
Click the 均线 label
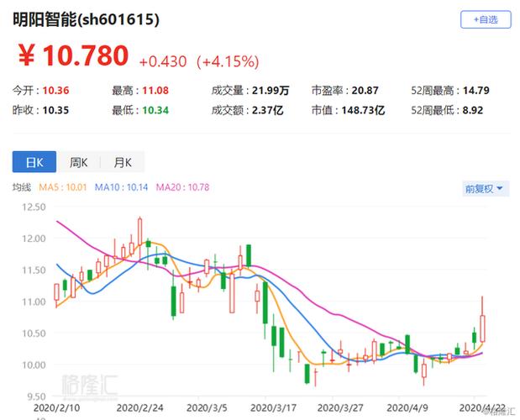(x=22, y=187)
